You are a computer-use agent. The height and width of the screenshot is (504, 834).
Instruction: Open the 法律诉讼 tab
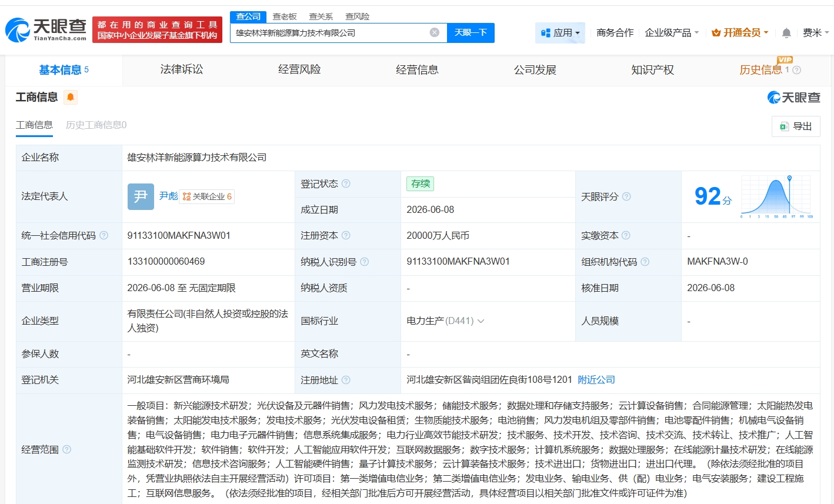click(182, 70)
